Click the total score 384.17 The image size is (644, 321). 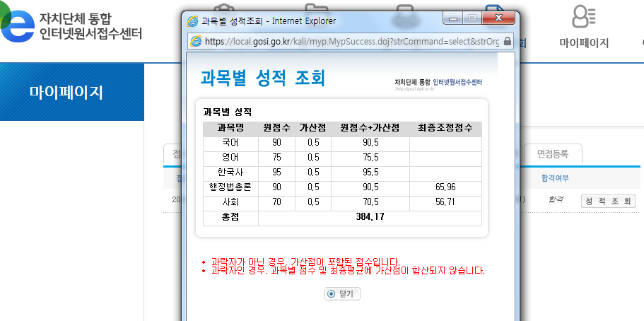(370, 217)
